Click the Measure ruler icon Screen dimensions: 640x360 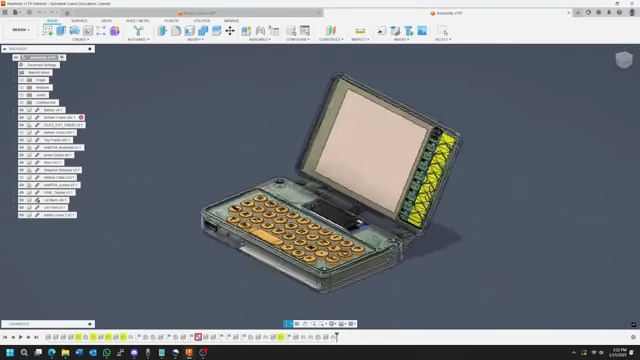click(360, 31)
